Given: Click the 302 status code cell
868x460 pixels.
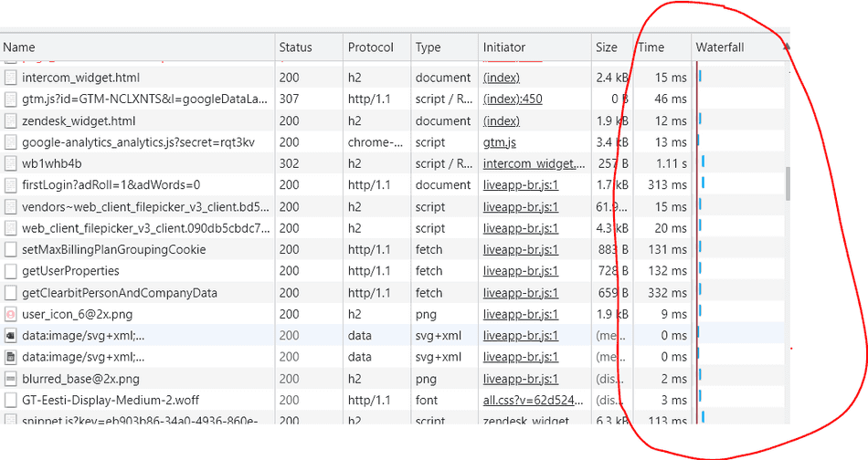Looking at the screenshot, I should point(289,163).
